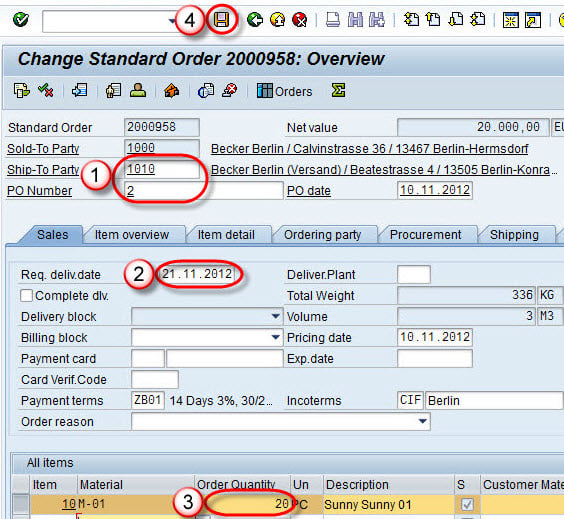Screen dimensions: 564x519
Task: Click the Print icon in toolbar
Action: 333,20
